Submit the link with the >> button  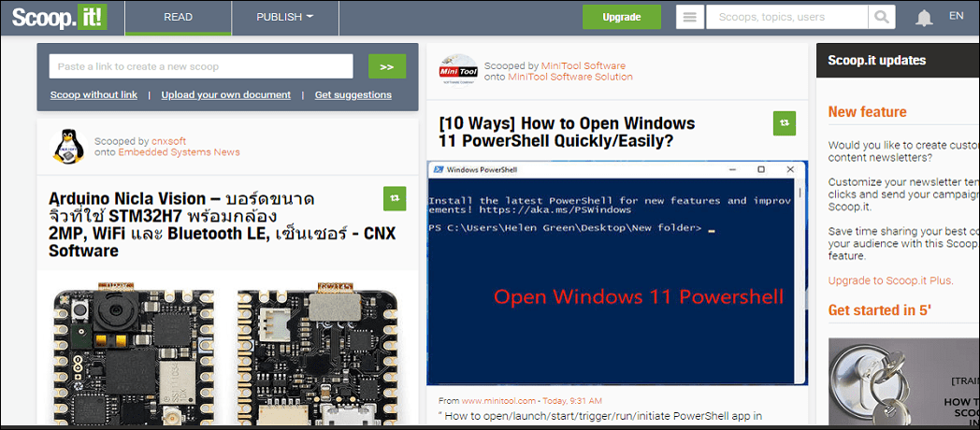coord(387,66)
